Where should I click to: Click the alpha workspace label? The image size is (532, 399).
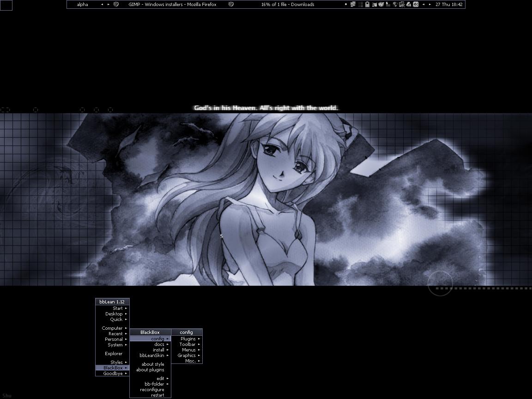tap(83, 5)
